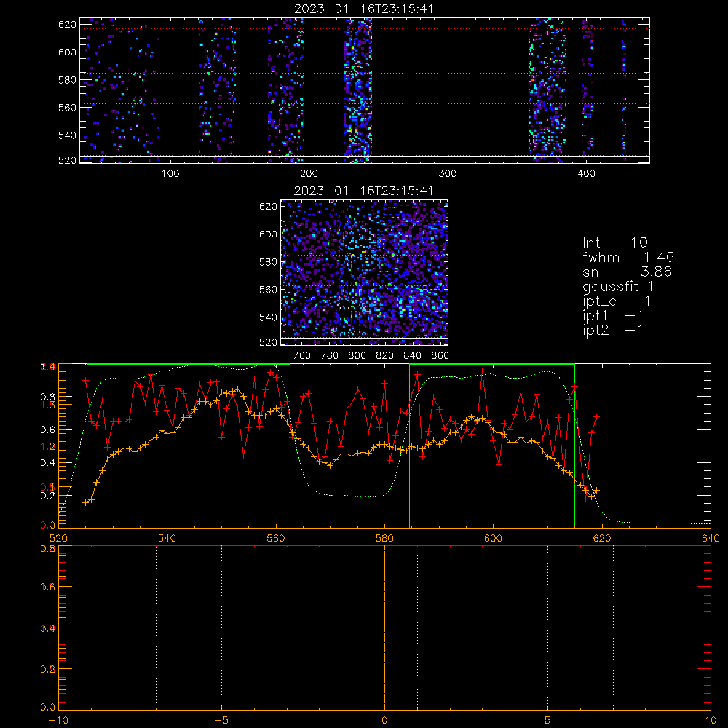
Task: Click the right thick green bar atop profile plot
Action: pos(492,365)
